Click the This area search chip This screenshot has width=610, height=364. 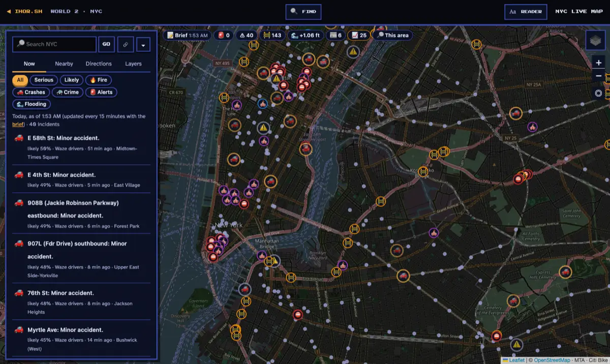click(392, 35)
